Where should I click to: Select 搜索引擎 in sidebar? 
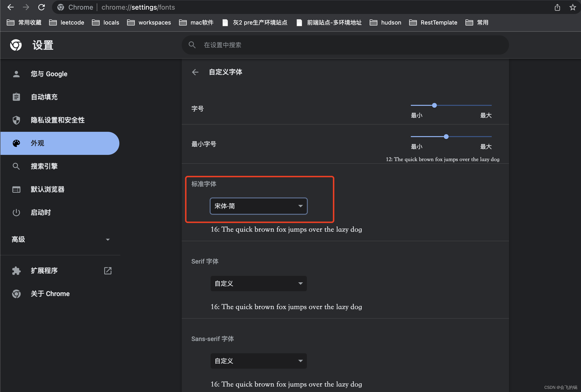[44, 166]
